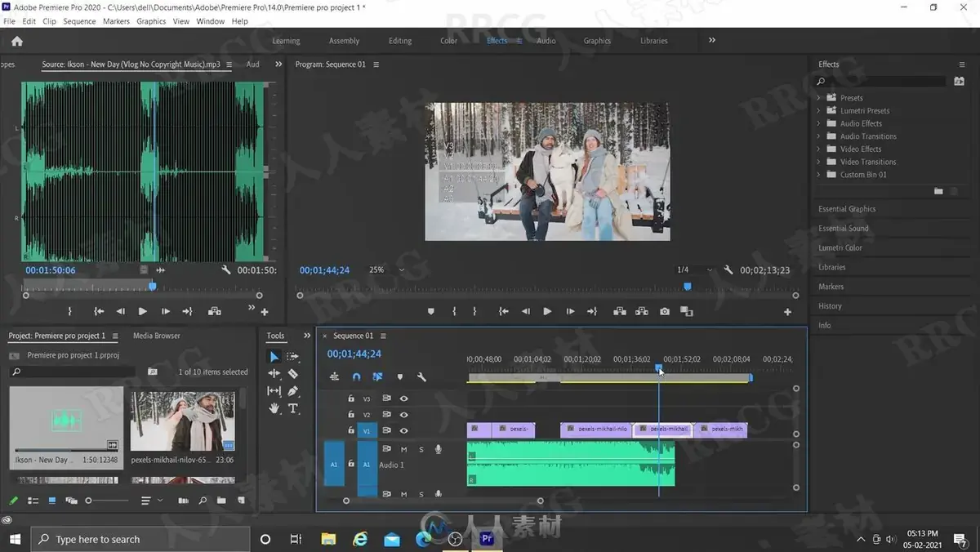Select the Type tool
Image resolution: width=980 pixels, height=552 pixels.
click(293, 408)
